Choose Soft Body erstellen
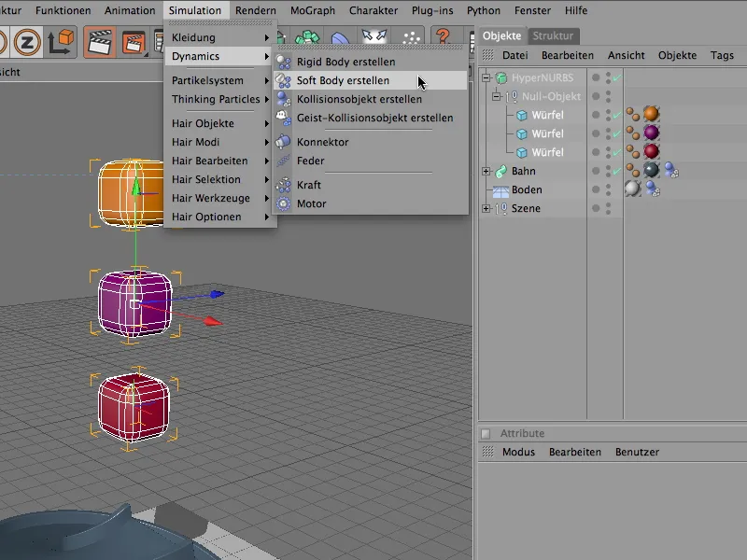 370,80
